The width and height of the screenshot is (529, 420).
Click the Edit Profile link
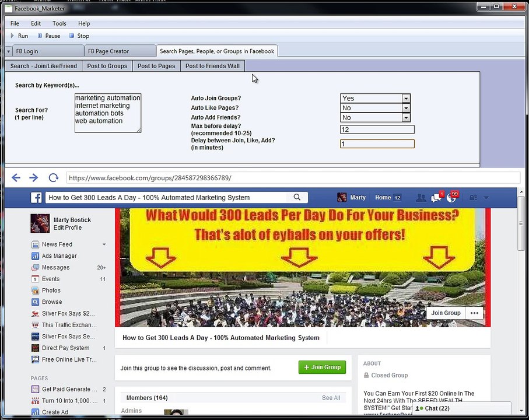point(68,228)
